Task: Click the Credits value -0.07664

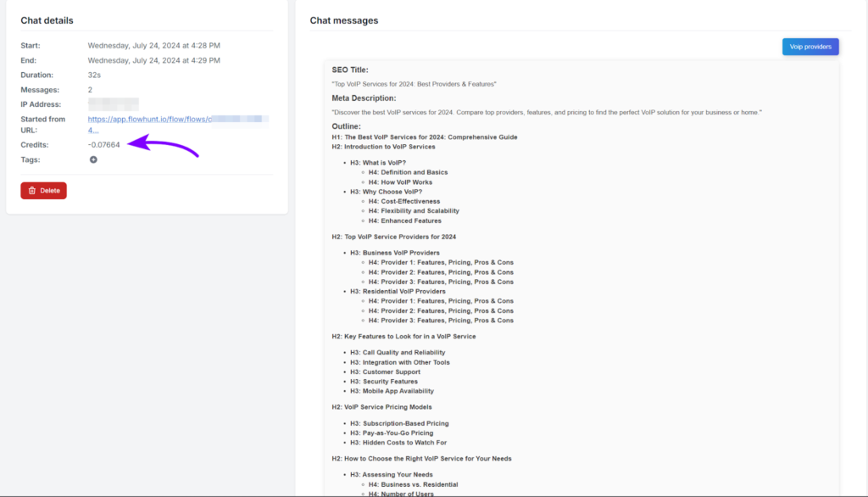Action: point(104,145)
